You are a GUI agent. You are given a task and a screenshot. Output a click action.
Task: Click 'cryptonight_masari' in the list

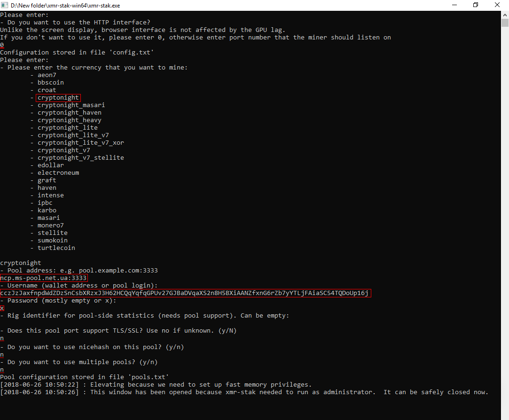[x=71, y=105]
